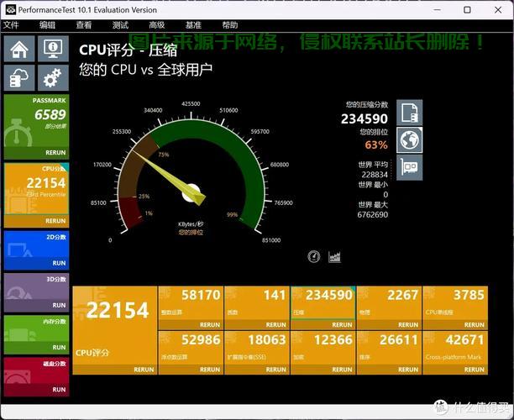Image resolution: width=514 pixels, height=420 pixels.
Task: Select the 141 score tile value
Action: (275, 295)
